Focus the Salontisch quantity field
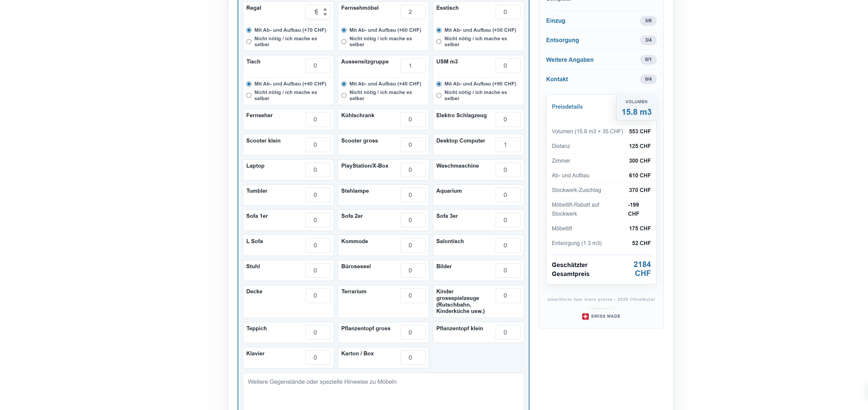The width and height of the screenshot is (868, 410). (x=508, y=245)
